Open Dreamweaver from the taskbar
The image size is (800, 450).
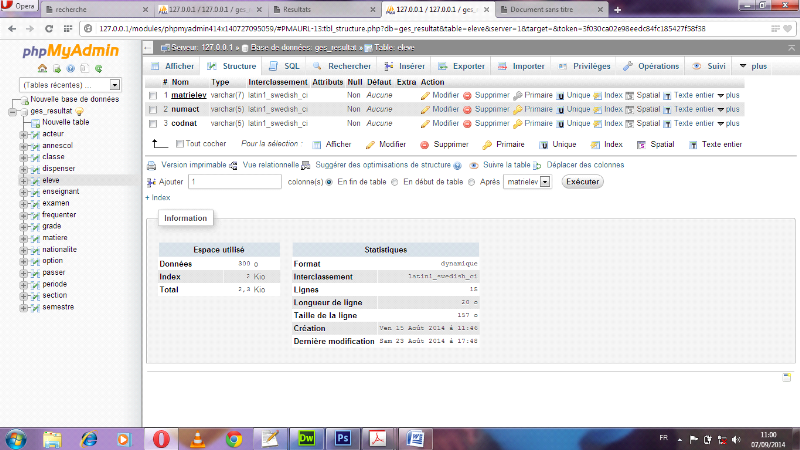coord(307,439)
